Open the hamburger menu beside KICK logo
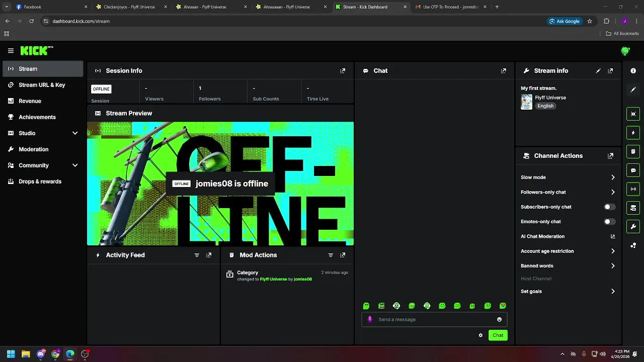The image size is (644, 362). pyautogui.click(x=11, y=51)
